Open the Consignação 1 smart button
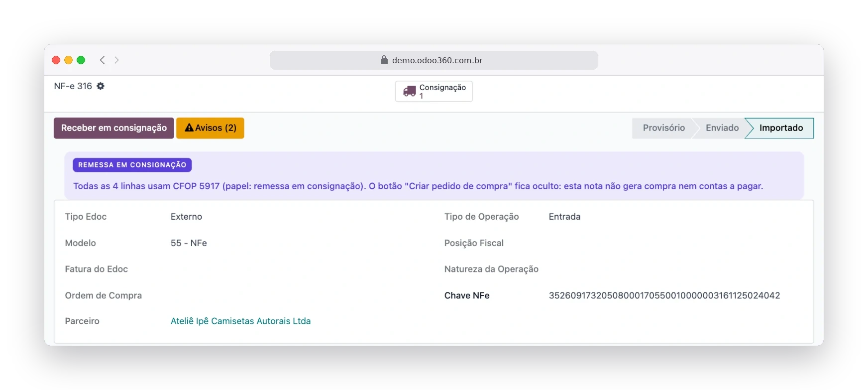868x390 pixels. pos(434,91)
